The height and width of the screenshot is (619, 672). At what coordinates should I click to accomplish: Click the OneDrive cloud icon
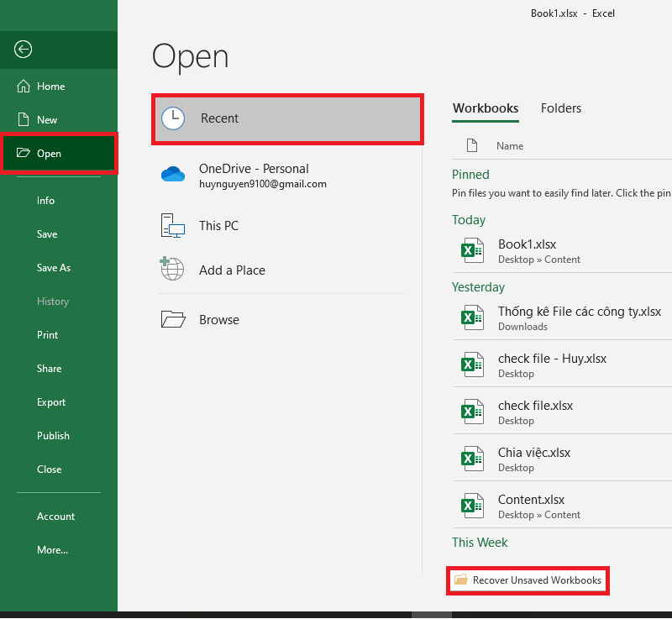172,175
